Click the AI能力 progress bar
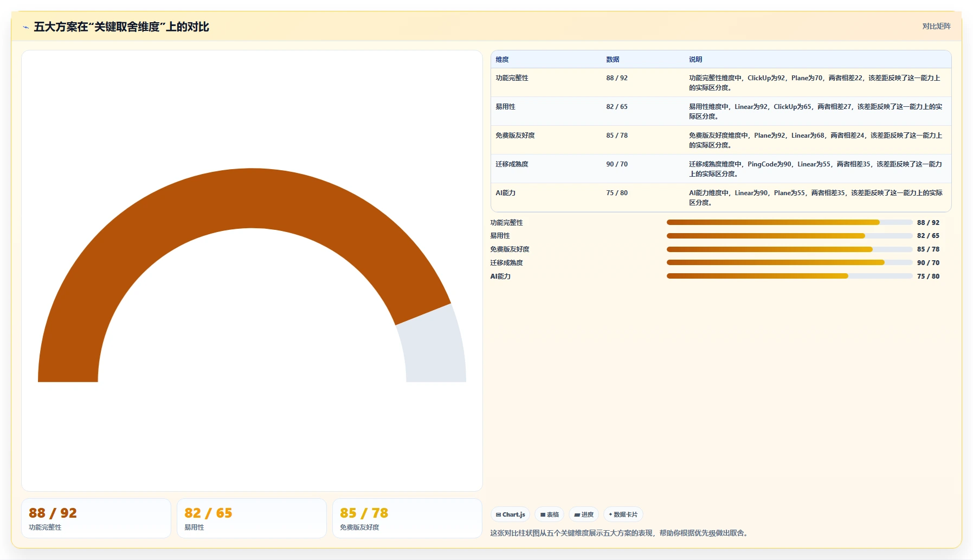973x560 pixels. click(789, 276)
